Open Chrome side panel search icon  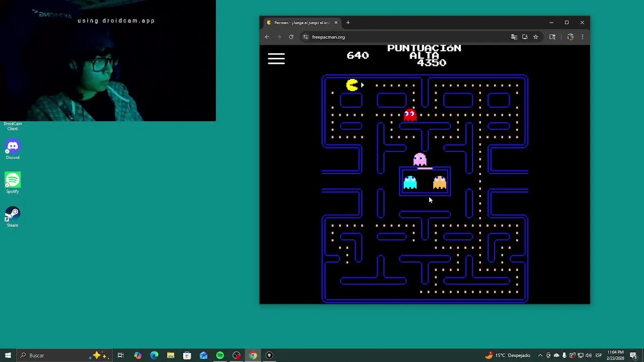coord(552,37)
